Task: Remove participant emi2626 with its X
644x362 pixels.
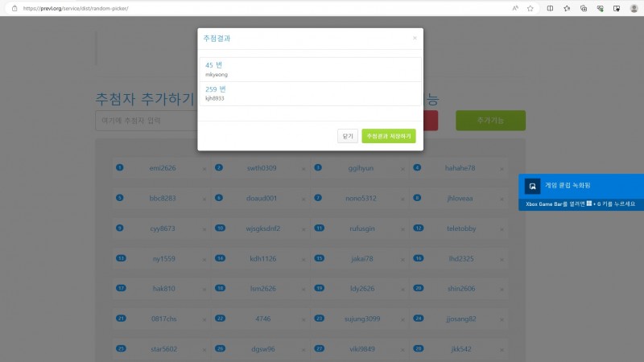Action: pos(204,169)
